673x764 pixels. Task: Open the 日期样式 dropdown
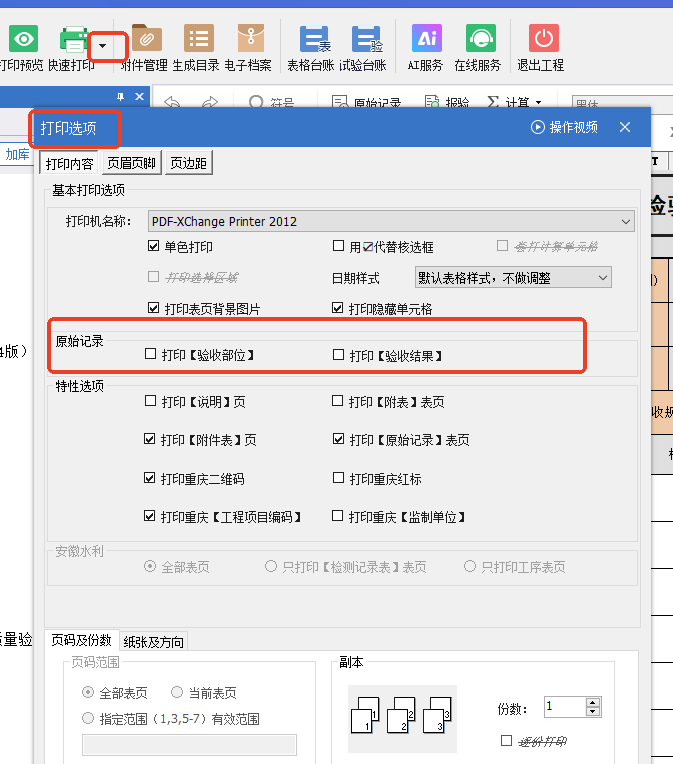(513, 278)
